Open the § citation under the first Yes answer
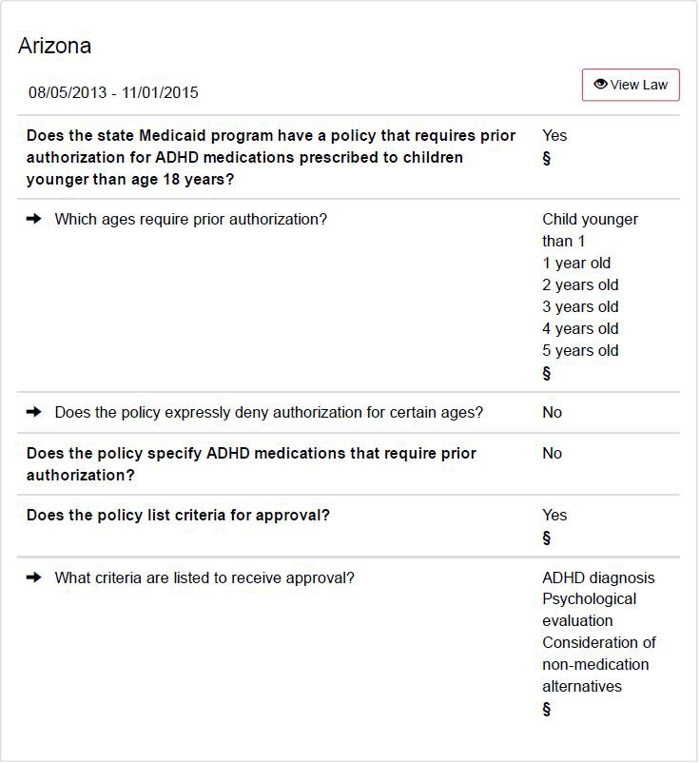The height and width of the screenshot is (763, 700). click(x=547, y=158)
